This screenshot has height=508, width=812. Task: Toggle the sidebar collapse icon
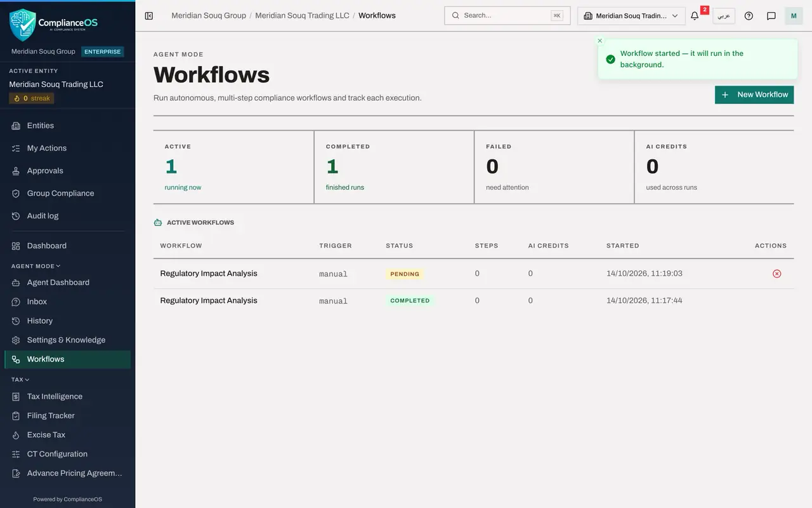[149, 16]
